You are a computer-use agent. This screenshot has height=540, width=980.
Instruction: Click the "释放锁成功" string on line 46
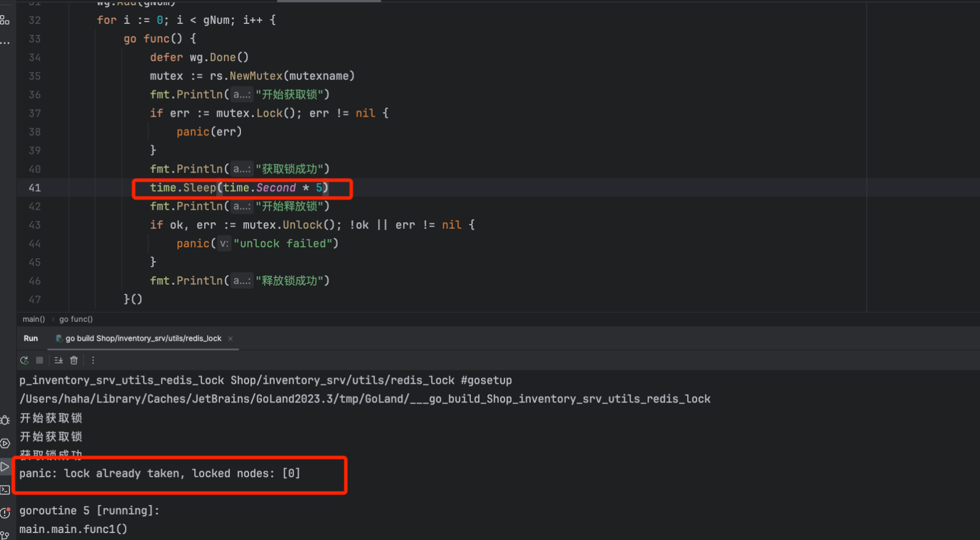click(x=289, y=281)
